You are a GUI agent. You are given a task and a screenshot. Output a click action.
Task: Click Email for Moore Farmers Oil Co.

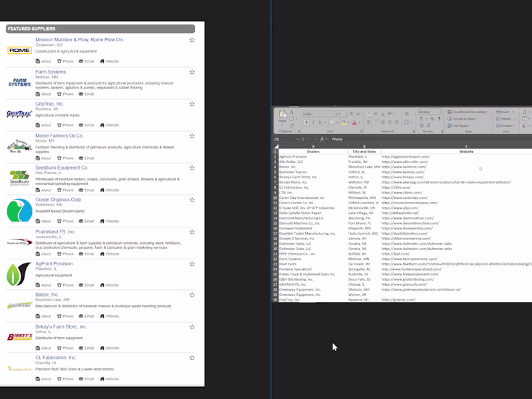click(x=86, y=158)
